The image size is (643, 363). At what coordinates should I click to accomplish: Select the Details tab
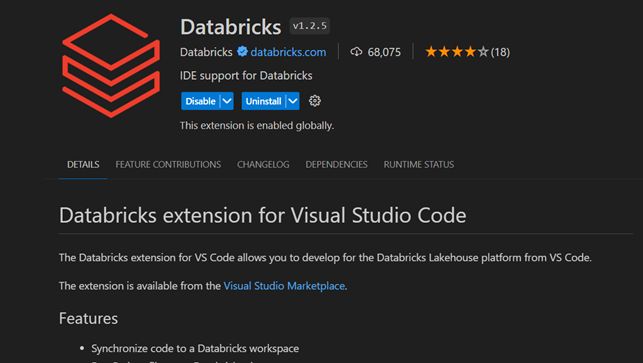[x=83, y=164]
